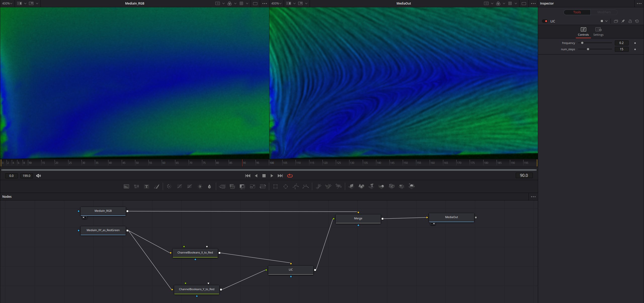
Task: Click the num_steps slider handle
Action: (x=588, y=49)
